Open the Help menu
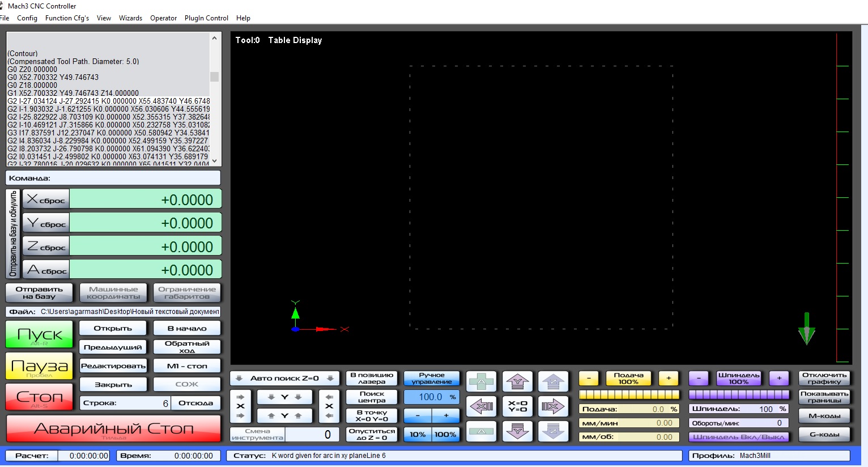This screenshot has width=868, height=467. [243, 18]
